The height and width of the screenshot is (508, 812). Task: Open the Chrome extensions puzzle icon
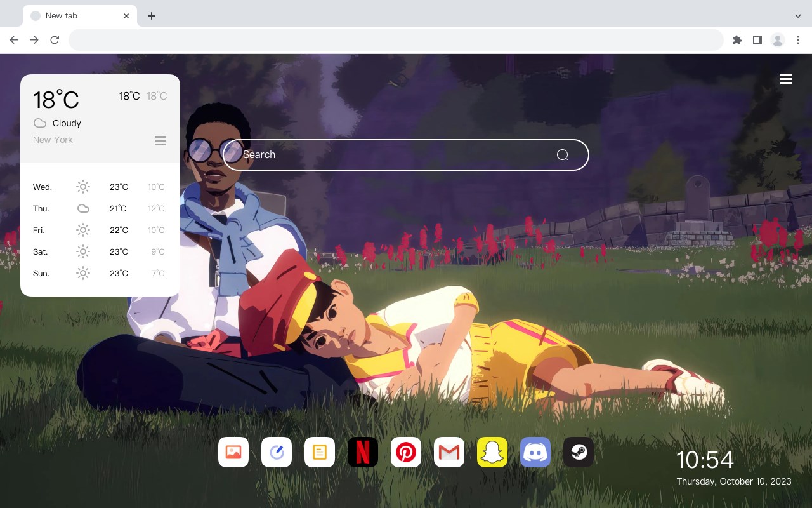tap(737, 40)
